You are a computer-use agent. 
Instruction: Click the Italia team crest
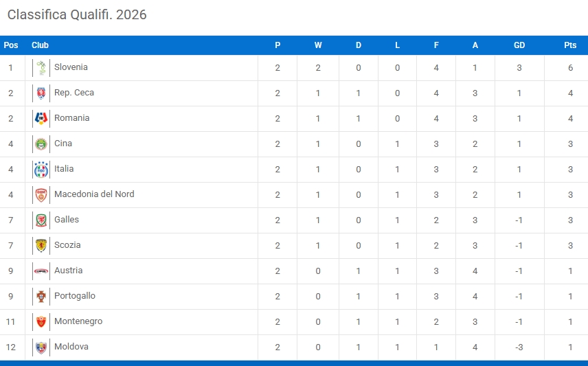41,170
